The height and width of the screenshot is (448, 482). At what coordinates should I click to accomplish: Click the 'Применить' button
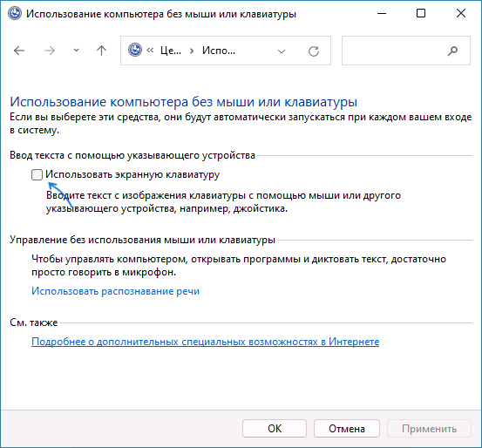429,429
